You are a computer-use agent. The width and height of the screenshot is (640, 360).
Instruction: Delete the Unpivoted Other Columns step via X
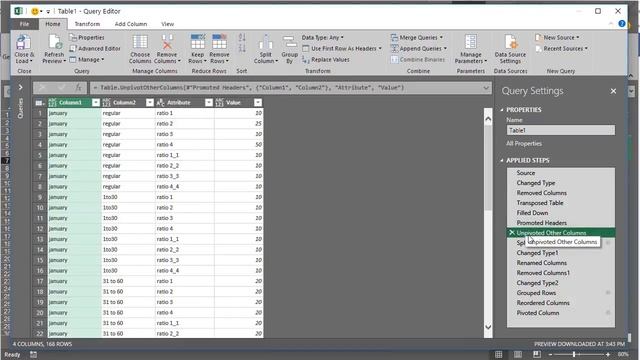(511, 233)
